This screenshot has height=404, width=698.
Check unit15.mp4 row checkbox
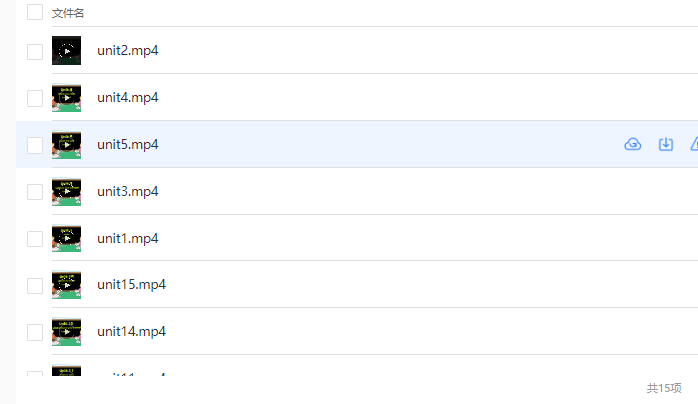pos(35,286)
